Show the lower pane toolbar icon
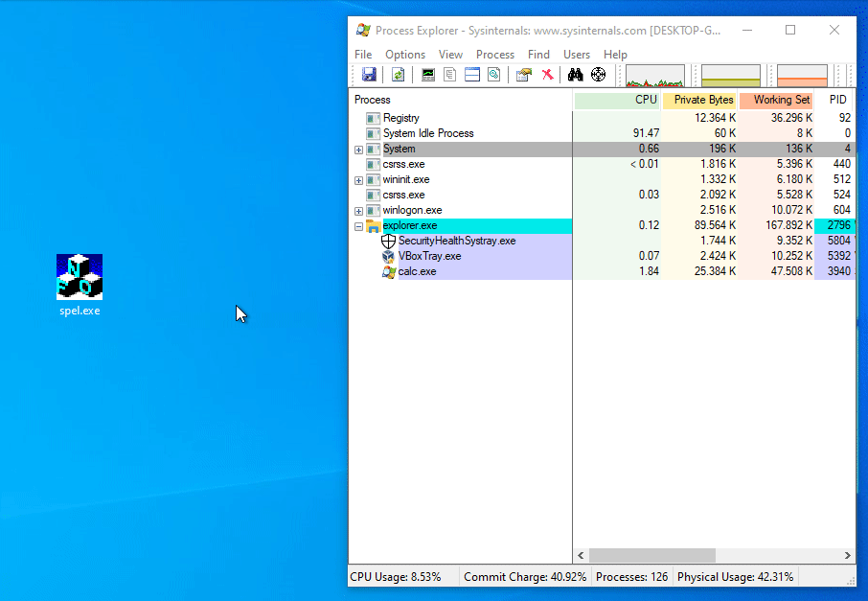 [x=472, y=74]
